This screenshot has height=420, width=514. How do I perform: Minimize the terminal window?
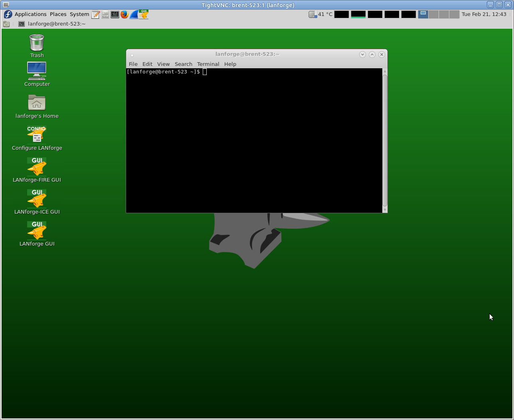362,54
